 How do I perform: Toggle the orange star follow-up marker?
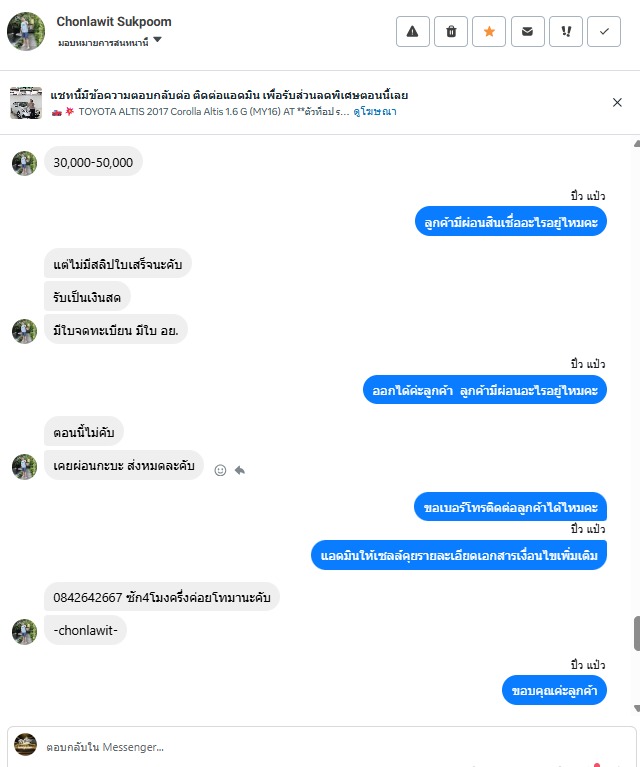coord(489,31)
